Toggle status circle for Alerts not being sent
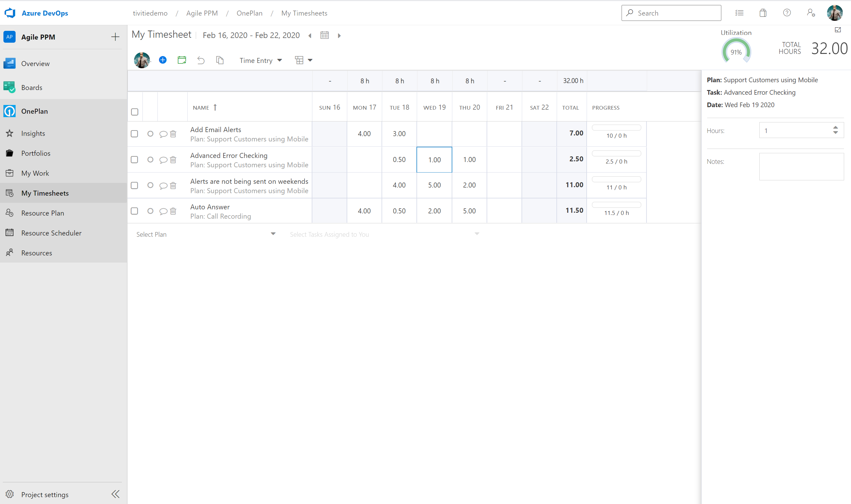 [150, 185]
